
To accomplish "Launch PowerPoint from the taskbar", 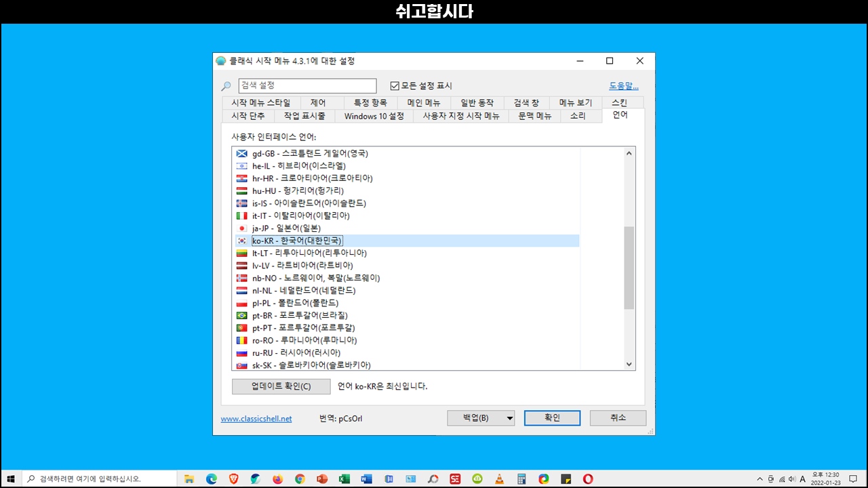I will 322,479.
